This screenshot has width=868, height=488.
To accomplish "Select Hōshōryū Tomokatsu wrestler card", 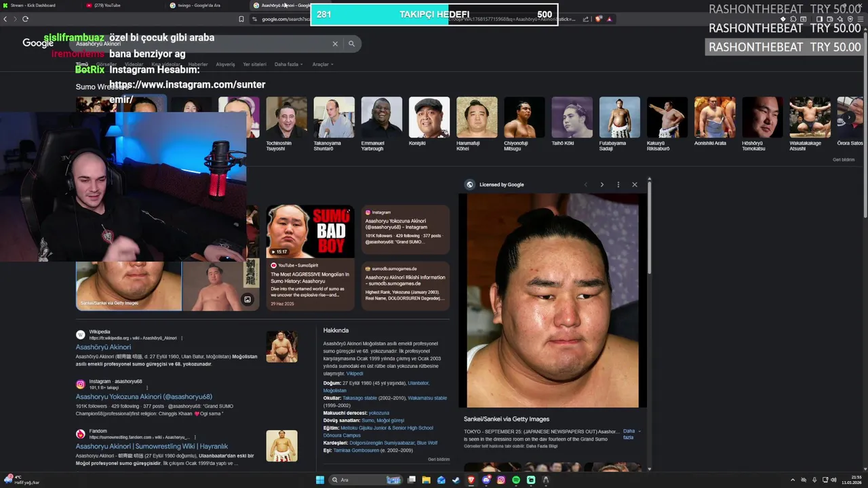I will [x=762, y=124].
